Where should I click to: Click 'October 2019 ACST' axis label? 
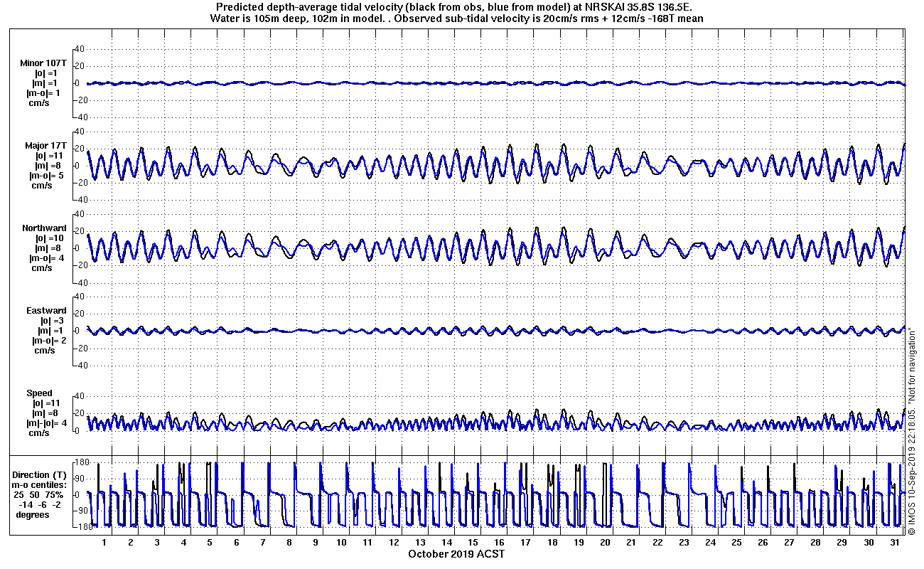pyautogui.click(x=456, y=553)
